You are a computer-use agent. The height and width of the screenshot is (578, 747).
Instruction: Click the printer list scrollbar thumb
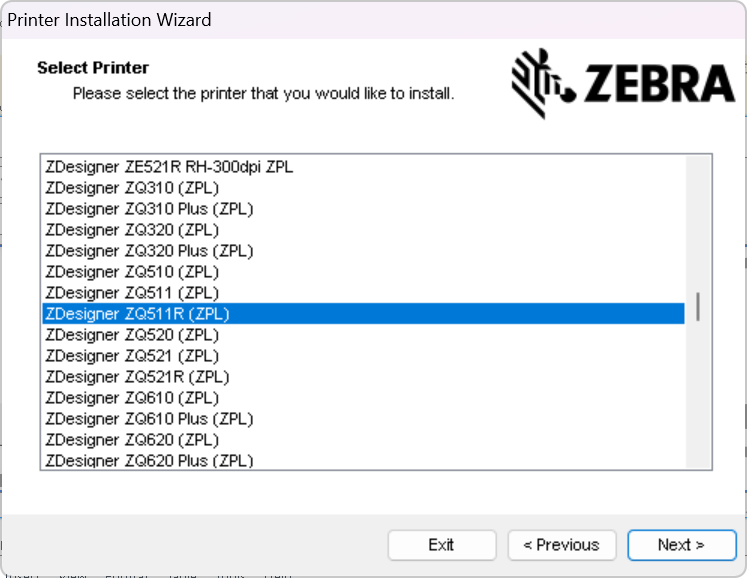pyautogui.click(x=698, y=307)
